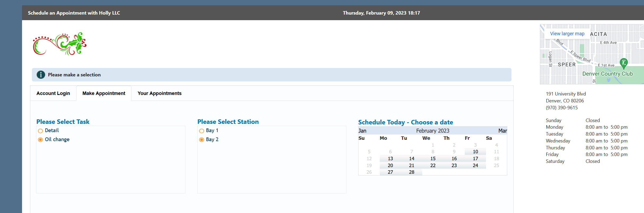This screenshot has width=644, height=213.
Task: Open the Make Appointment tab
Action: [x=104, y=93]
